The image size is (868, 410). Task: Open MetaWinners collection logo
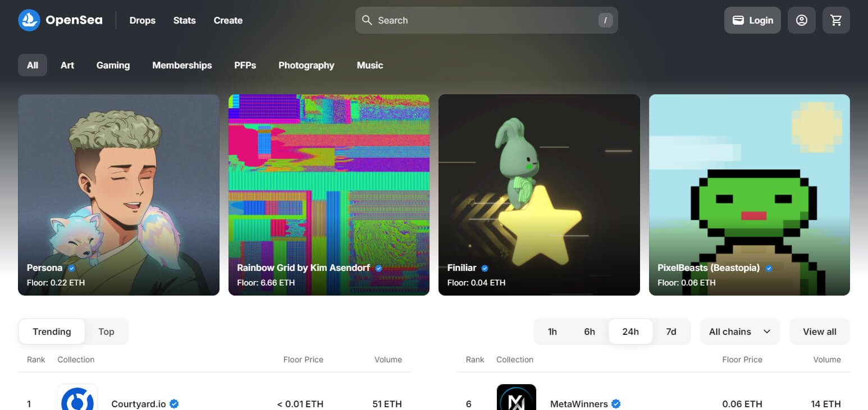tap(517, 397)
